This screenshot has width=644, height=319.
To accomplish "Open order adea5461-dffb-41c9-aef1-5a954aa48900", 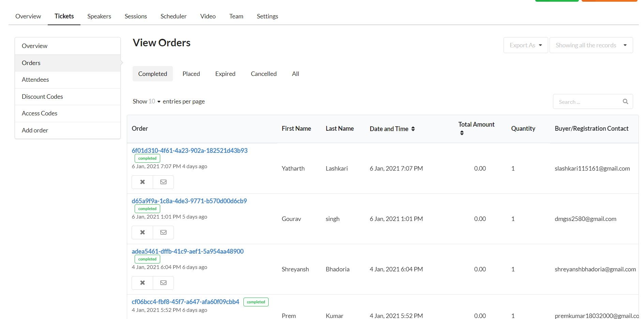I will [188, 251].
